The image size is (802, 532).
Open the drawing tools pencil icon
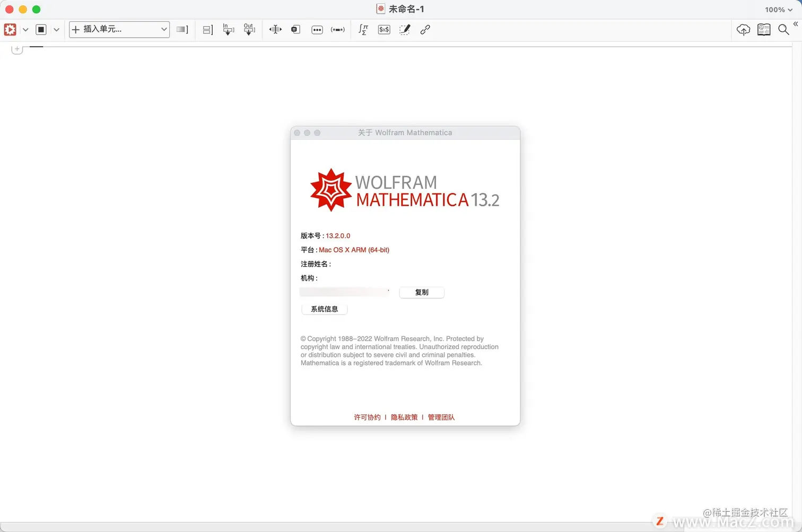point(405,30)
